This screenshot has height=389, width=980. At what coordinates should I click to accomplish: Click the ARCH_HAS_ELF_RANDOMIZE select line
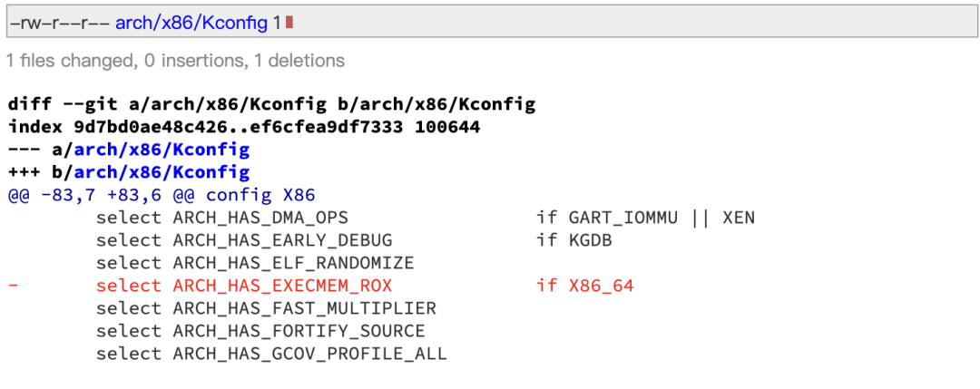click(x=255, y=263)
